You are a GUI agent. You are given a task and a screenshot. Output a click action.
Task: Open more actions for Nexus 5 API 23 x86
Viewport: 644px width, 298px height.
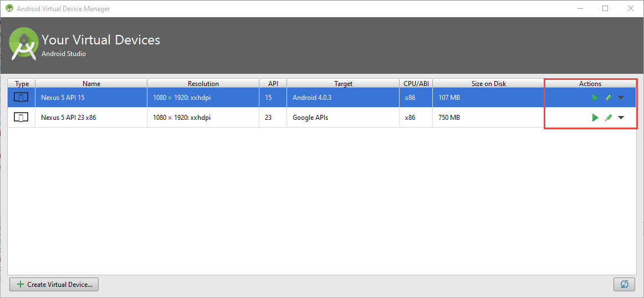tap(621, 118)
